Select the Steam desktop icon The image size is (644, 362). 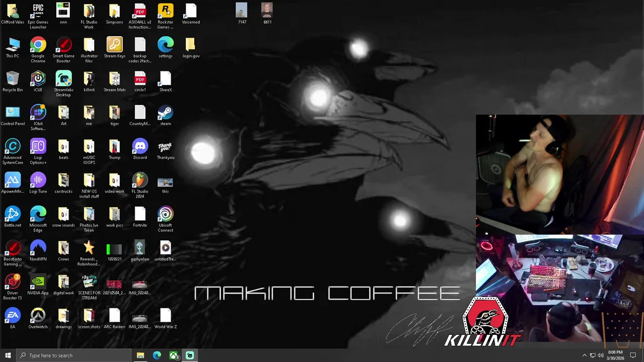(x=166, y=116)
